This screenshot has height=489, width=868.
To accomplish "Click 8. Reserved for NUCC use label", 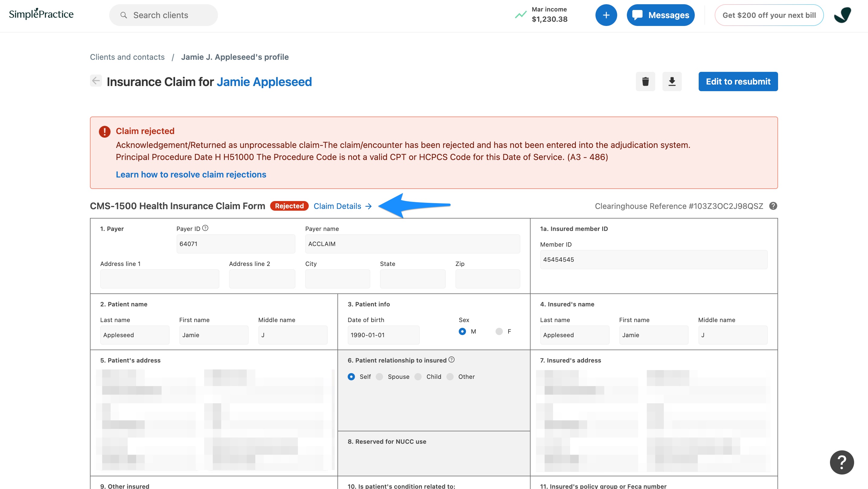I will point(387,442).
